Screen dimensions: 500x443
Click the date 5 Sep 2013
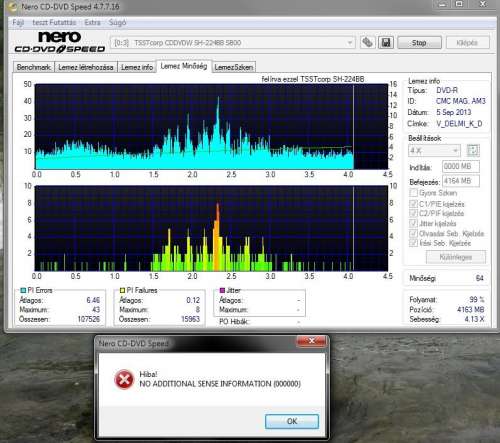click(x=454, y=112)
